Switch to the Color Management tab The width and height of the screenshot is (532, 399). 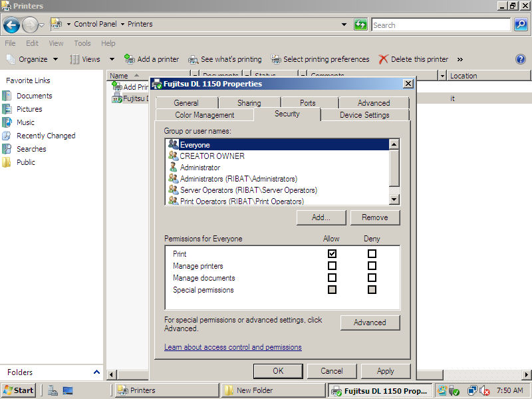pos(205,115)
